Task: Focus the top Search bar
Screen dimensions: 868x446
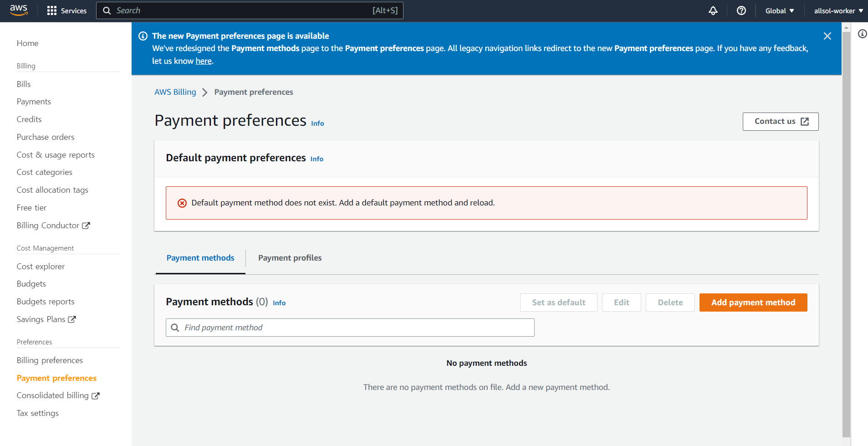Action: (x=250, y=10)
